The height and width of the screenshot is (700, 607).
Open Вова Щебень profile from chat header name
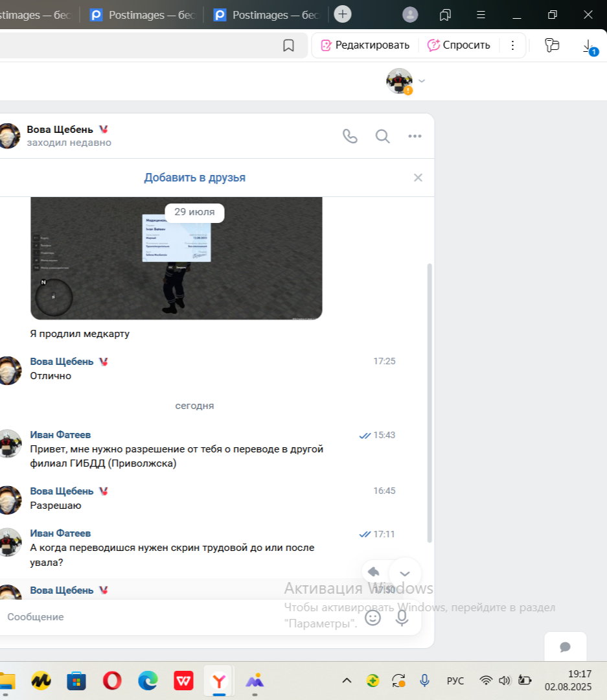click(x=60, y=130)
